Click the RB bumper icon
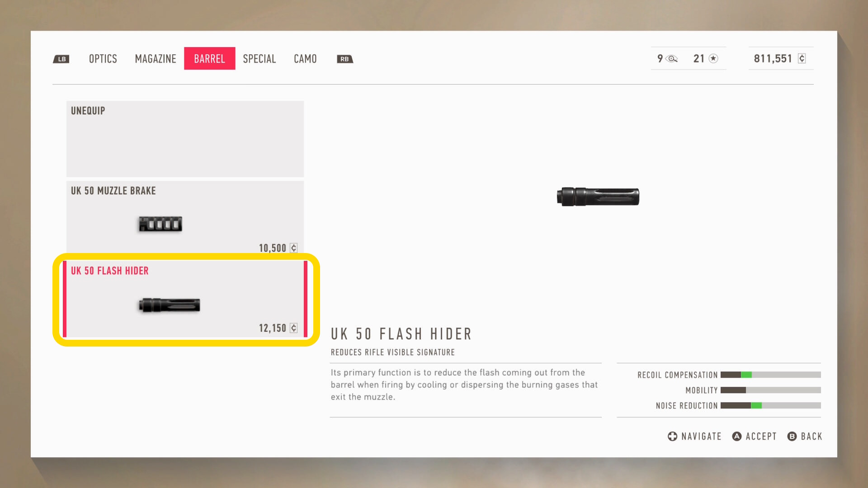868x488 pixels. (x=345, y=59)
